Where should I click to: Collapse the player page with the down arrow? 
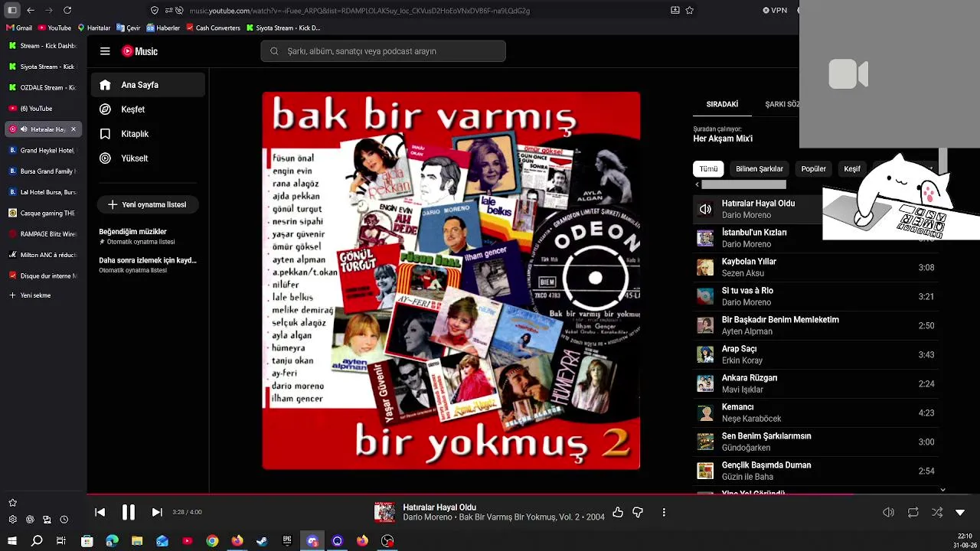(960, 512)
